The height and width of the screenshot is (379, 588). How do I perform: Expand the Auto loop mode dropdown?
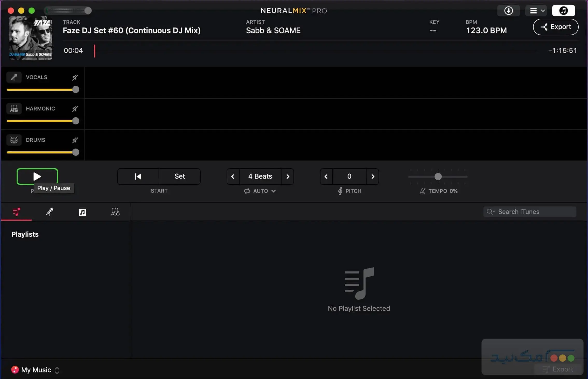(x=260, y=191)
